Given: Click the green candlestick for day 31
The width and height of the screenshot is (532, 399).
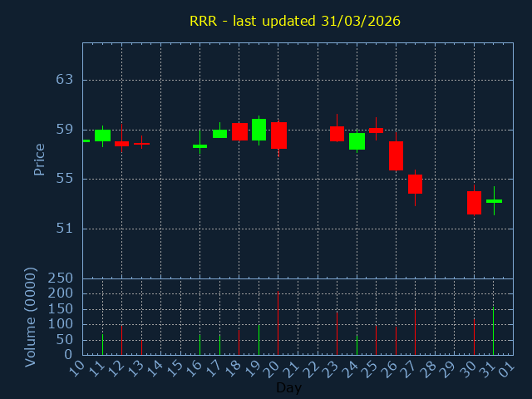Looking at the screenshot, I should 494,201.
